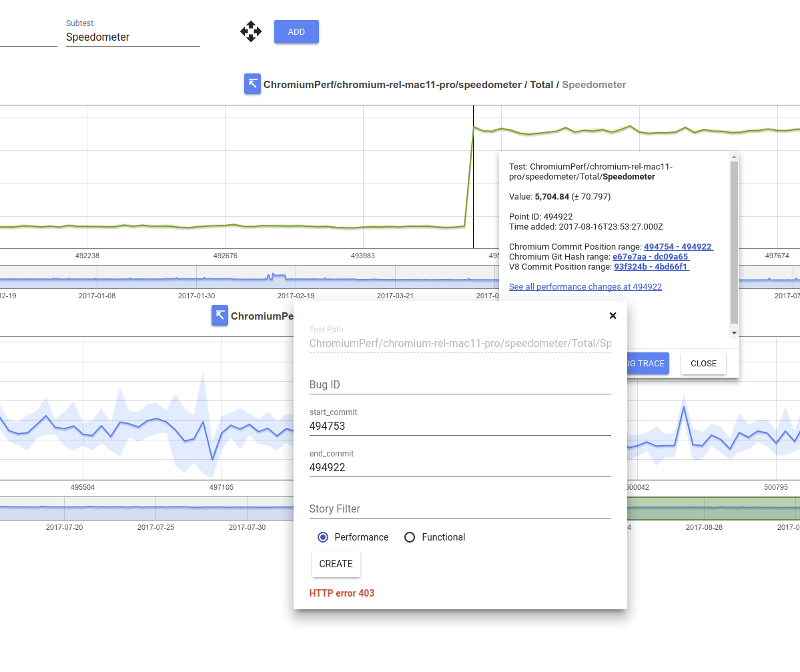Click the Point ID: 494922 text

541,217
